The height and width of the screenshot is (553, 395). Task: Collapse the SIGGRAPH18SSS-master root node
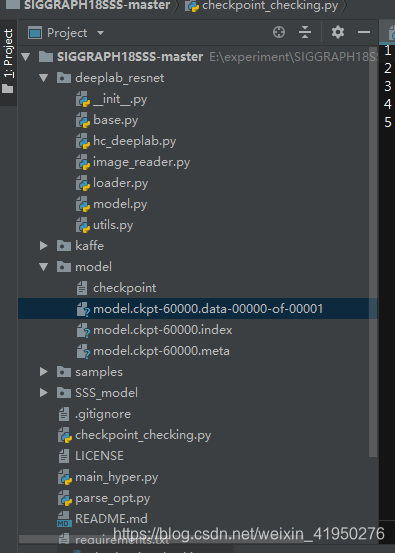[26, 57]
